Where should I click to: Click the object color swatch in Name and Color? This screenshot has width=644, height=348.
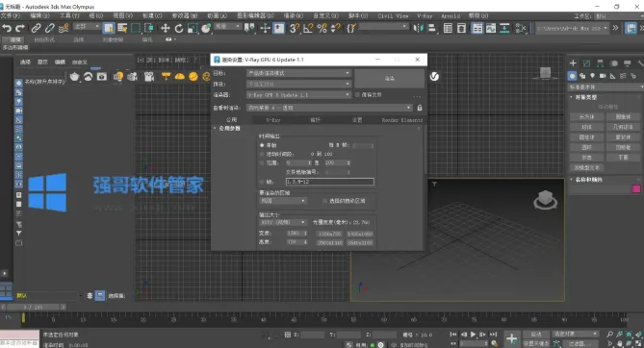click(636, 188)
